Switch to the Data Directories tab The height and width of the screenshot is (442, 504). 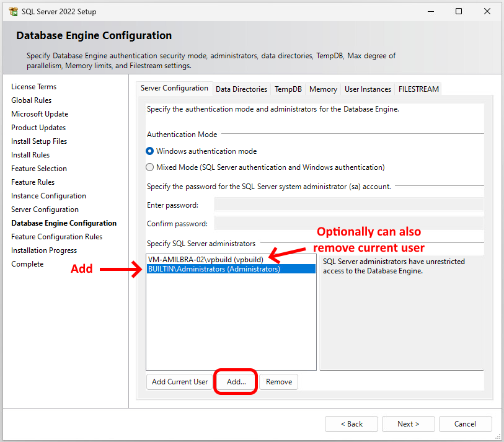tap(241, 89)
